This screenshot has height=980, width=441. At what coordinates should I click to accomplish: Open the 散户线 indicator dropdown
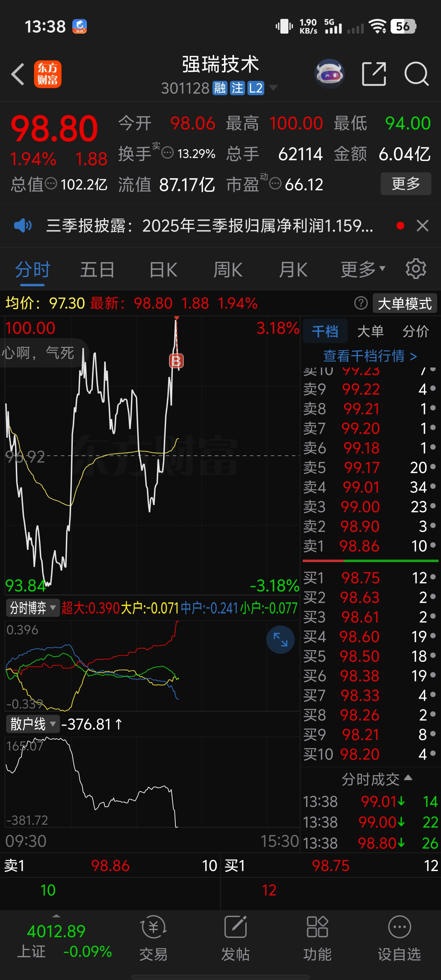tap(33, 723)
